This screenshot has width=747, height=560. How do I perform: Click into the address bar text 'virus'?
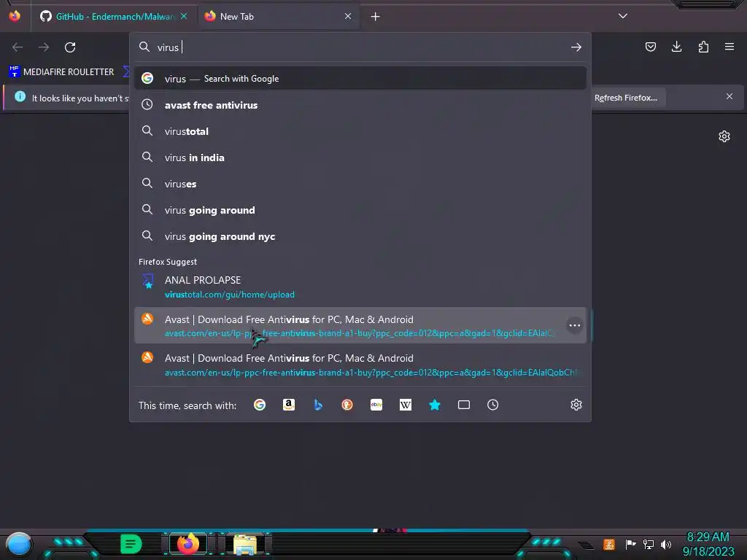point(169,47)
